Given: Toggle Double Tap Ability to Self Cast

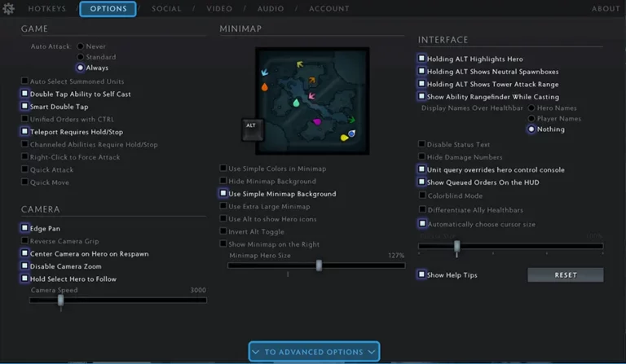Looking at the screenshot, I should (x=24, y=94).
